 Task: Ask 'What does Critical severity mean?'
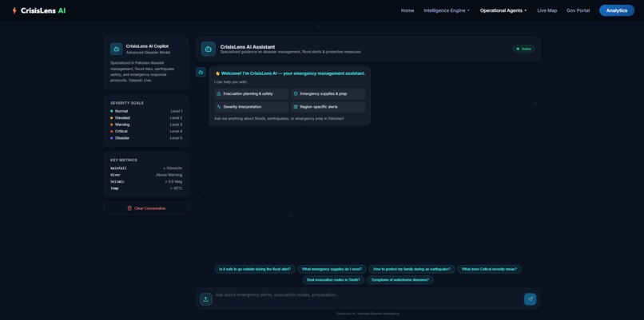click(x=489, y=269)
